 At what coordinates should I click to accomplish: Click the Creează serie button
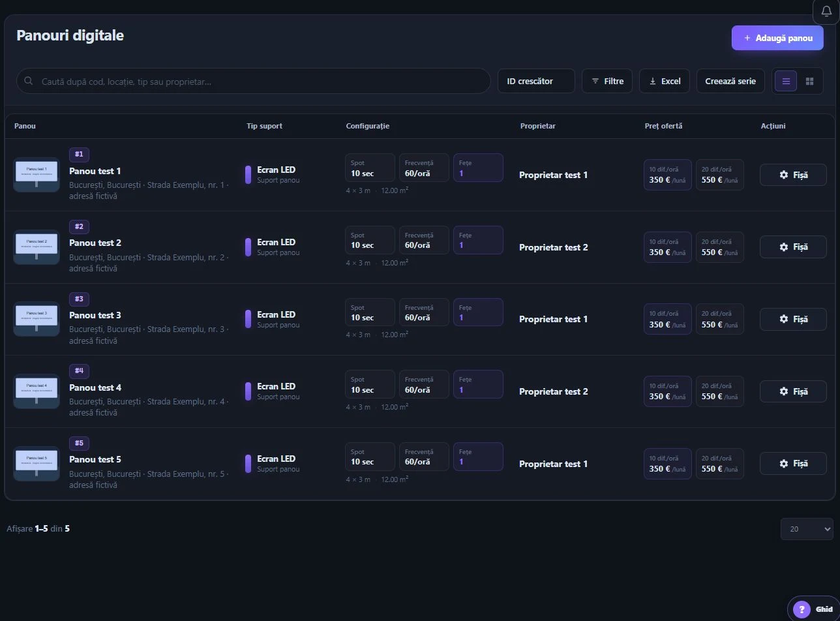(x=730, y=82)
